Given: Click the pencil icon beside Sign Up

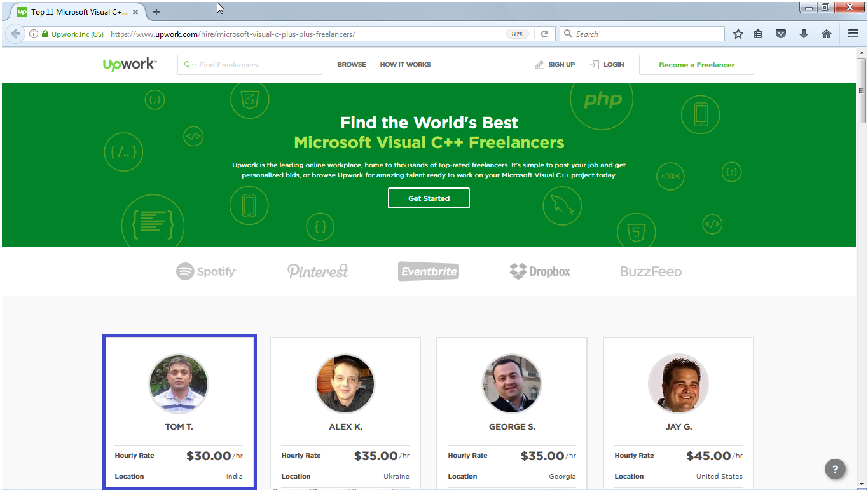Looking at the screenshot, I should [x=539, y=65].
